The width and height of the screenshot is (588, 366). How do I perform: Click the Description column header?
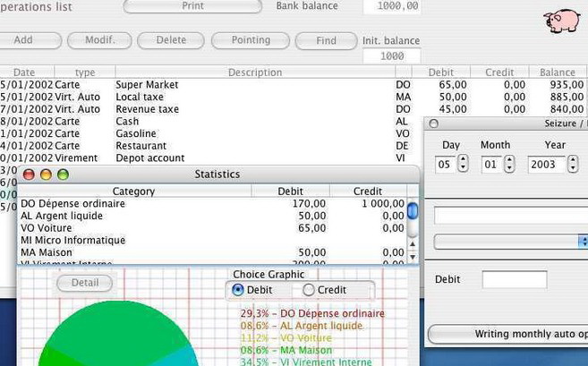[x=255, y=72]
